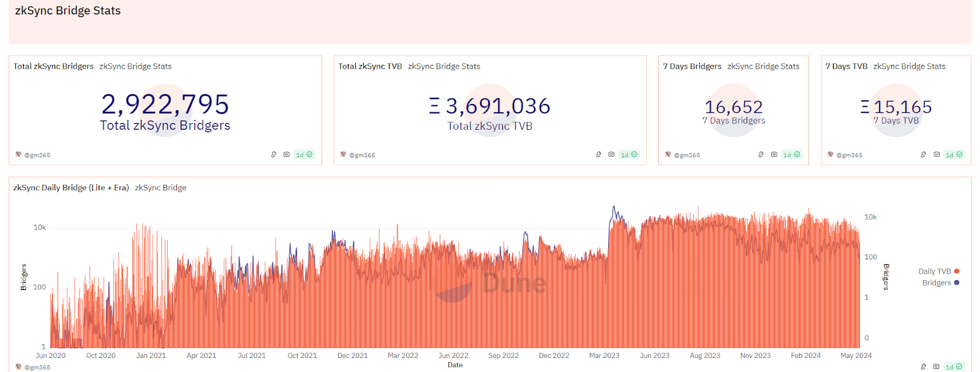Click the Ξ 3,691,036 counter value
Image resolution: width=980 pixels, height=372 pixels.
tap(490, 106)
